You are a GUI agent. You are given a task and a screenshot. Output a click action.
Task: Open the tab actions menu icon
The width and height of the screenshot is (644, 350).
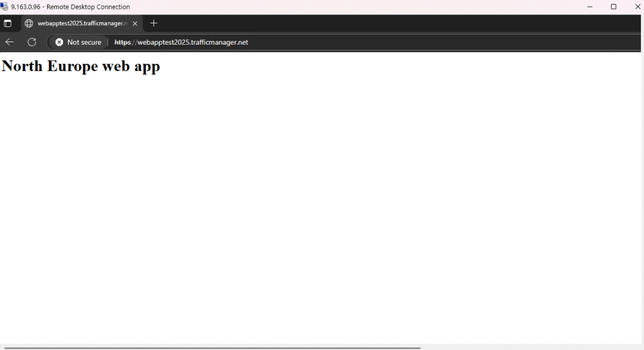8,23
